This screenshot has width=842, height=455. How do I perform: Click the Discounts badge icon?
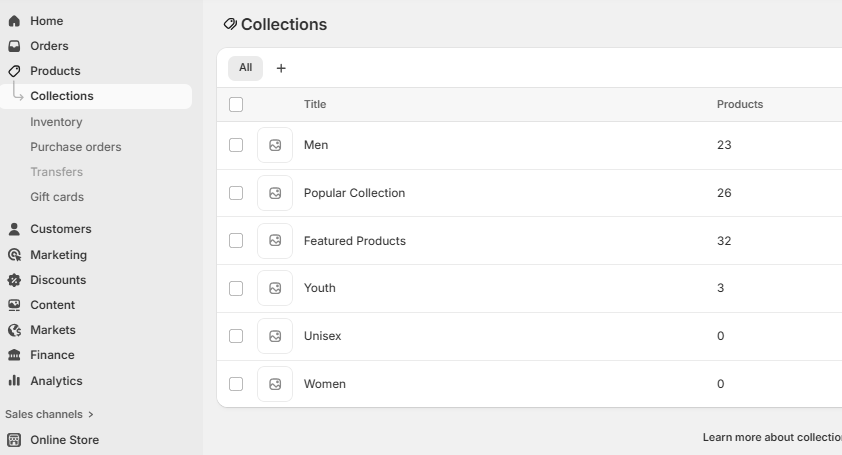click(14, 280)
